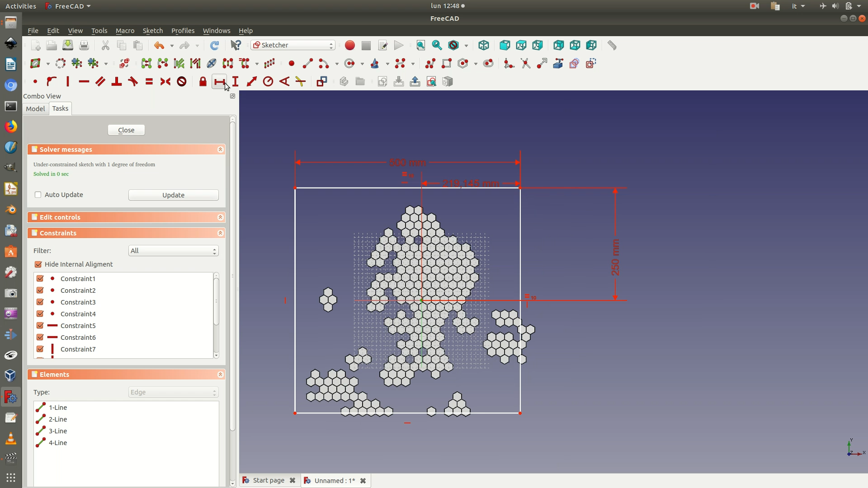Select the vertical constraint tool

tap(68, 82)
